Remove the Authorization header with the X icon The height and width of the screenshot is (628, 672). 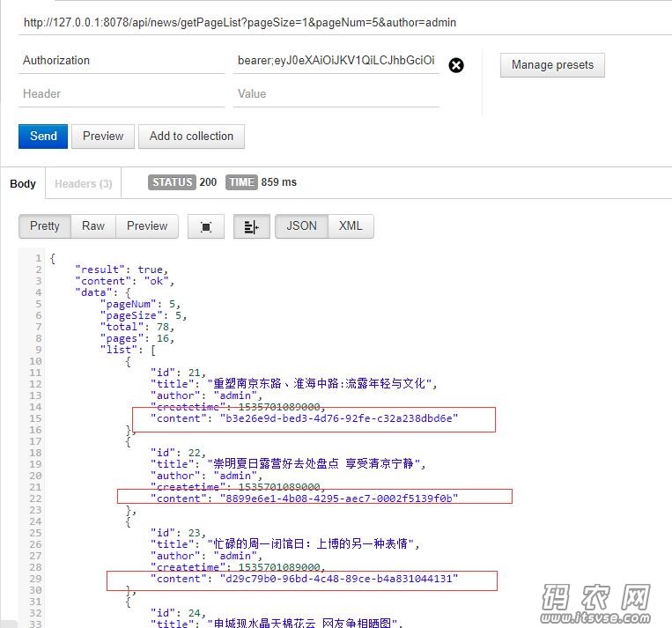456,65
